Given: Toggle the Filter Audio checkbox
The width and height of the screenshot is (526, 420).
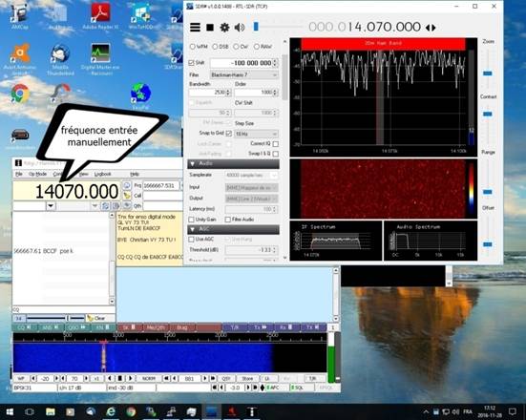Looking at the screenshot, I should coord(228,220).
